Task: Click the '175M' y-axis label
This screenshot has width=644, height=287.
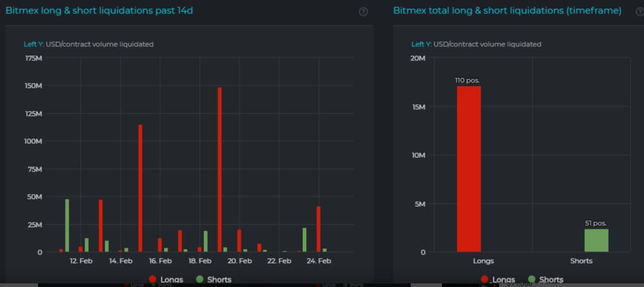Action: tap(33, 58)
